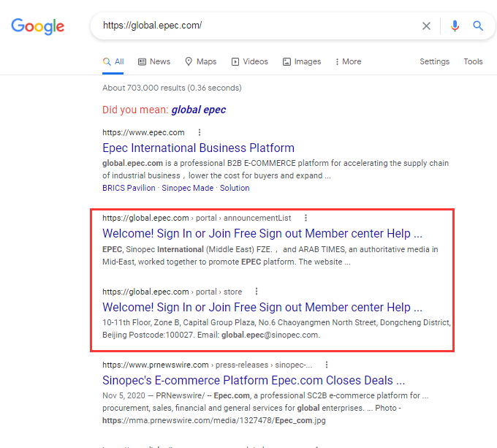Viewport: 497px width, 448px height.
Task: Open search Tools
Action: click(473, 61)
